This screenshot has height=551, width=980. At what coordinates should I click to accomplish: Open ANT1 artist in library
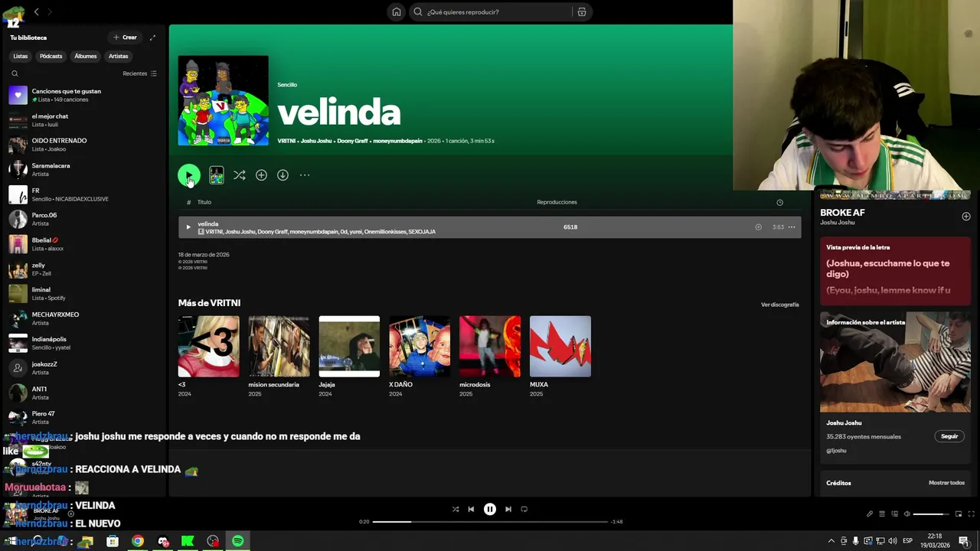[x=83, y=393]
